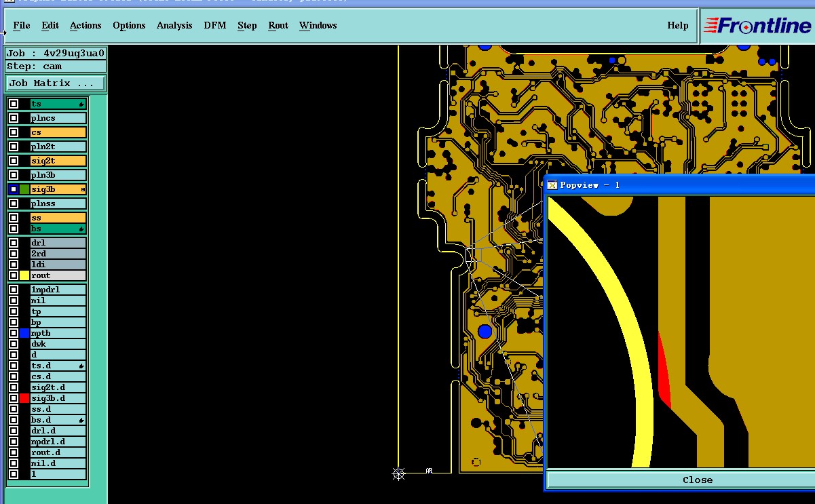The image size is (815, 504).
Task: Select the ldi layer name
Action: (x=58, y=265)
